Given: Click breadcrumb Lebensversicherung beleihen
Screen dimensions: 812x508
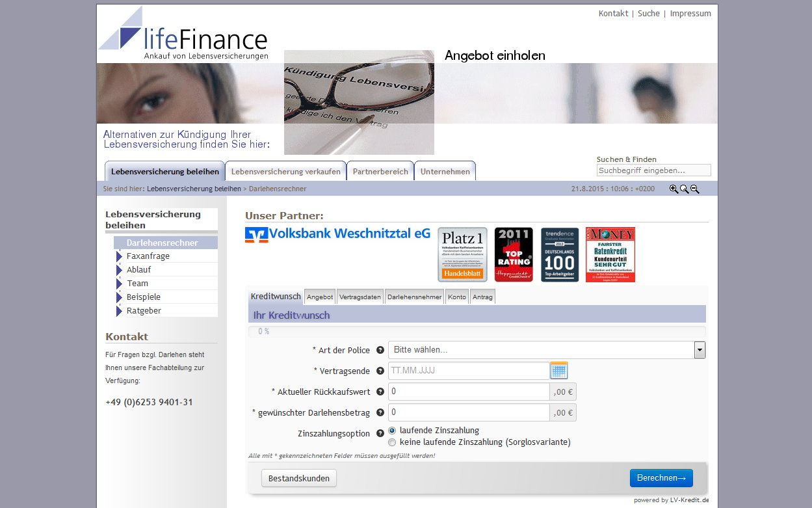Looking at the screenshot, I should coord(194,189).
